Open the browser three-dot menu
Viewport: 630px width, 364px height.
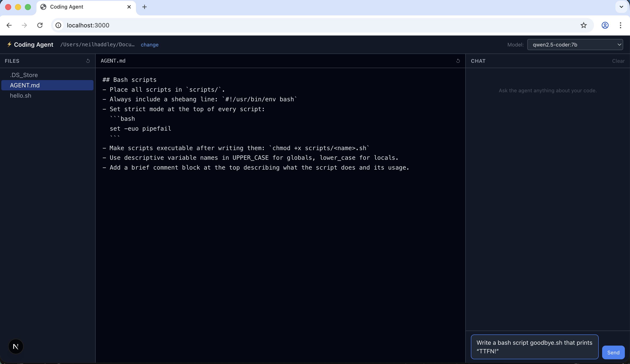[x=621, y=25]
